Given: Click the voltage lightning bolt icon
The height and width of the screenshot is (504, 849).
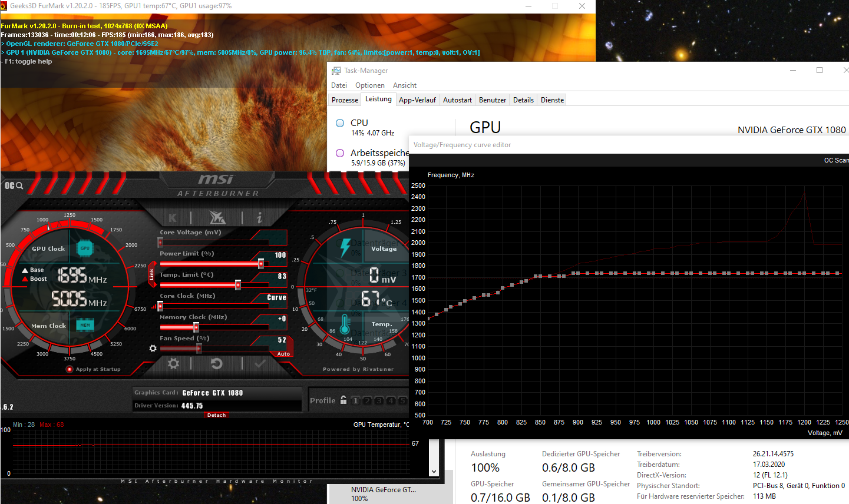Looking at the screenshot, I should [345, 248].
